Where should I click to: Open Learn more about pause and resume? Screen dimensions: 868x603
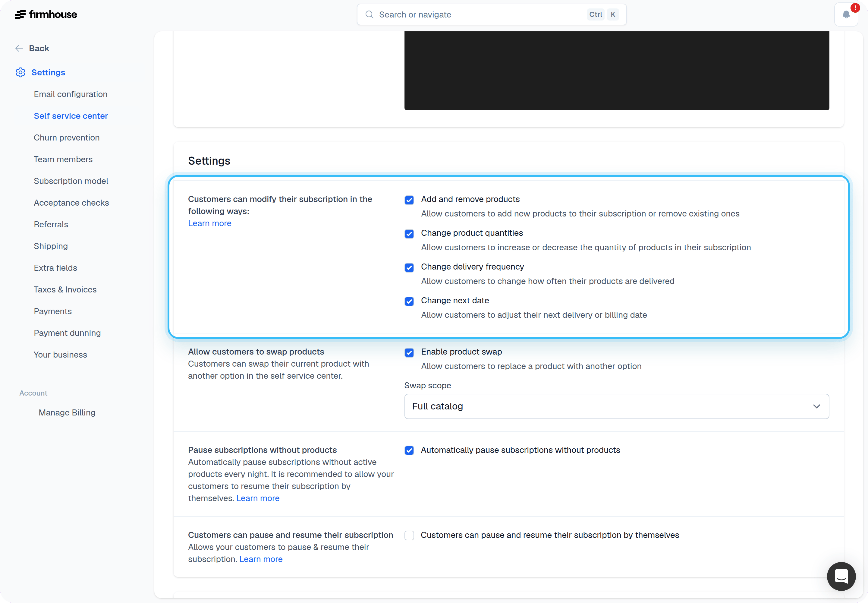[261, 559]
